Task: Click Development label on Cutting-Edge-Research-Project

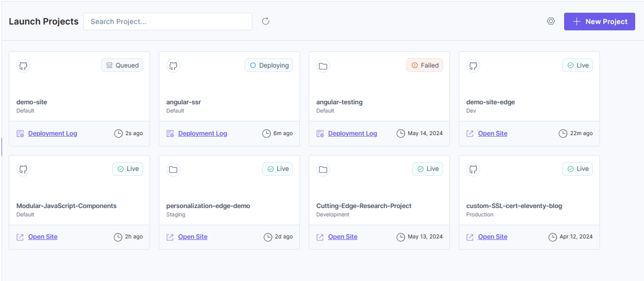Action: pyautogui.click(x=333, y=215)
